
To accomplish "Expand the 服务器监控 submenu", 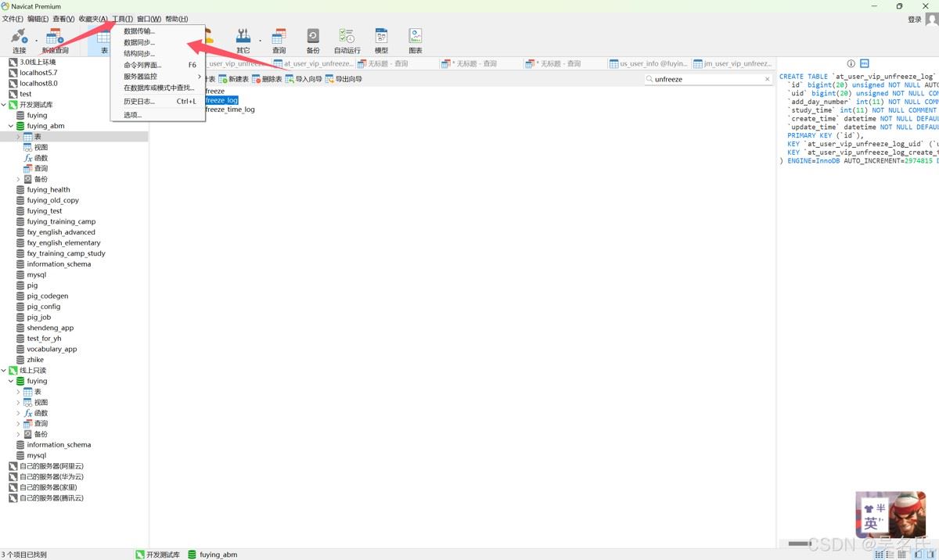I will (158, 76).
